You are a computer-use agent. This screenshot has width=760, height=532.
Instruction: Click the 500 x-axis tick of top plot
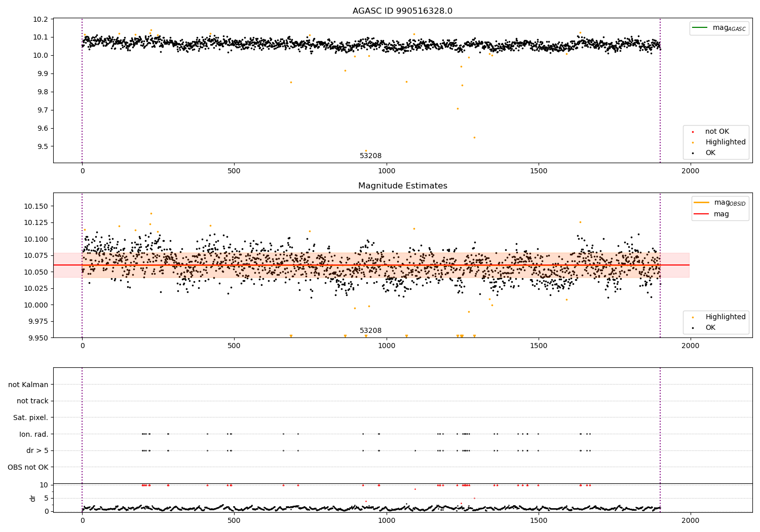click(x=234, y=171)
